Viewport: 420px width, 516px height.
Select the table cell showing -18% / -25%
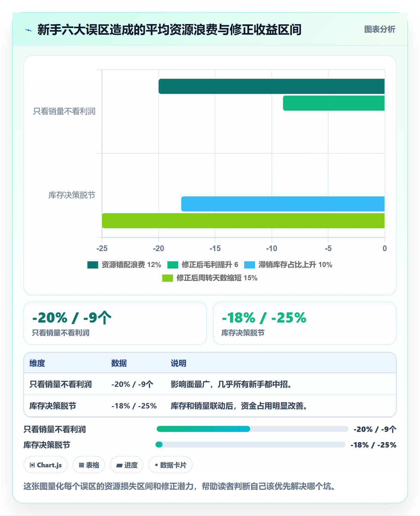[x=134, y=406]
